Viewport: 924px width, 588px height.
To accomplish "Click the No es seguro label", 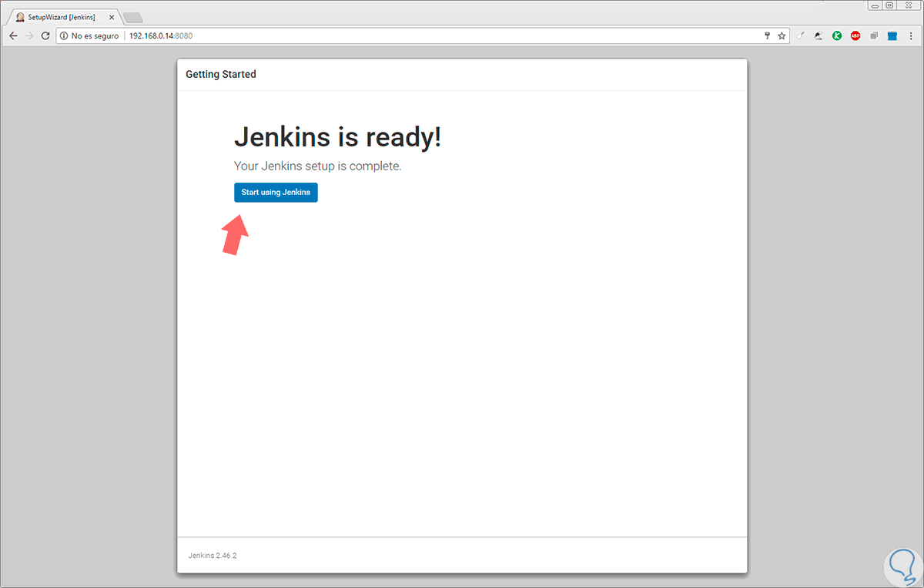I will point(95,35).
